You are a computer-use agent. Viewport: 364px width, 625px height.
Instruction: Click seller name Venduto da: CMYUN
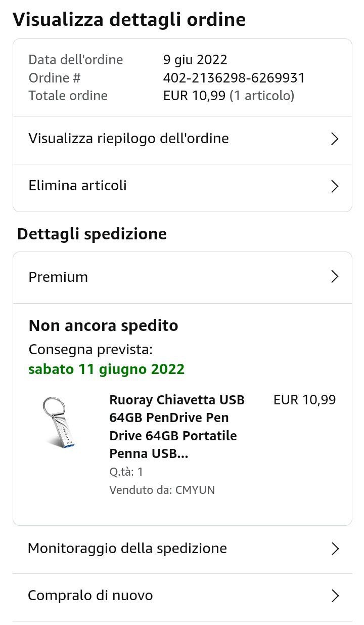[162, 490]
